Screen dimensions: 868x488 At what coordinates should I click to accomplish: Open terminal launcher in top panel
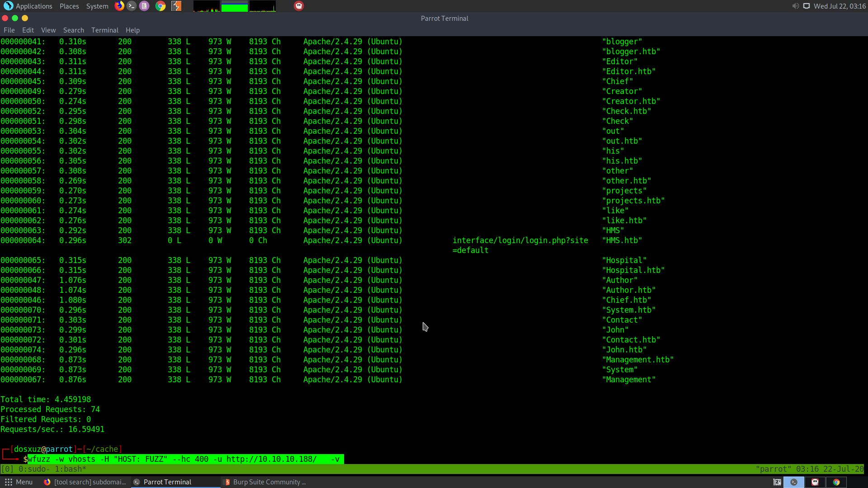coord(132,6)
